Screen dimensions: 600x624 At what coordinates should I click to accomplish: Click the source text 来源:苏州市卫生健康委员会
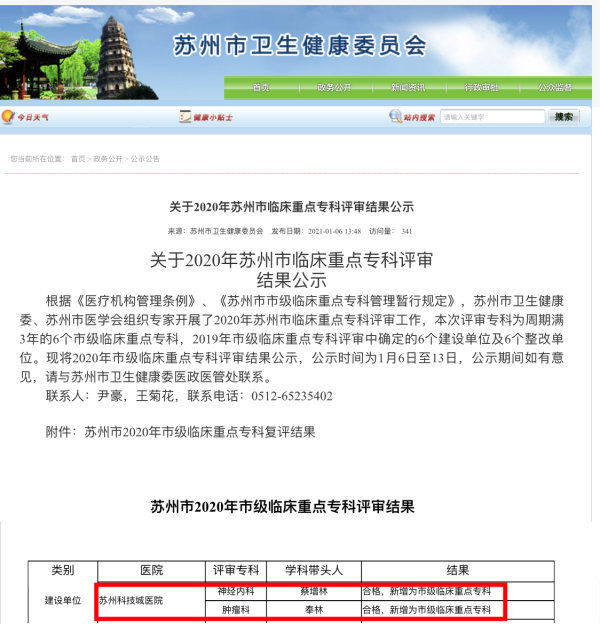[215, 231]
